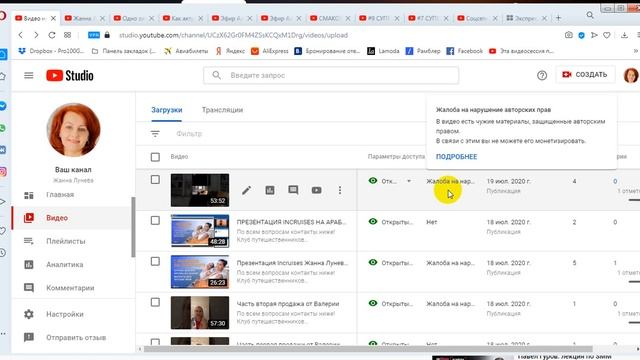Open the speed dial grid icon
This screenshot has height=360, width=640.
pos(67,36)
